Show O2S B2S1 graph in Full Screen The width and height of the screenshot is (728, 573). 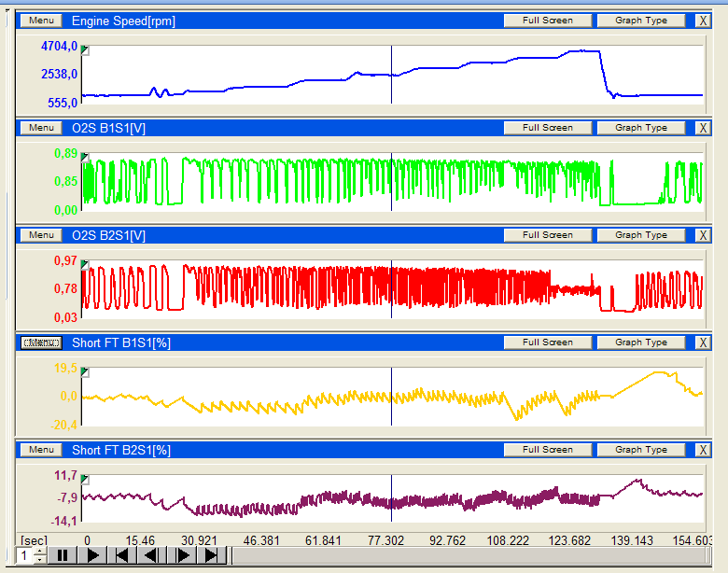click(x=548, y=235)
